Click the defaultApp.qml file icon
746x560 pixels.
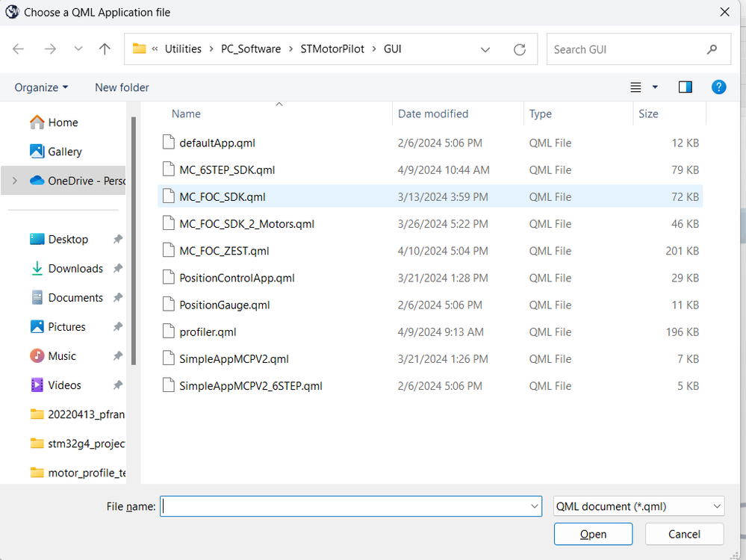pyautogui.click(x=169, y=143)
